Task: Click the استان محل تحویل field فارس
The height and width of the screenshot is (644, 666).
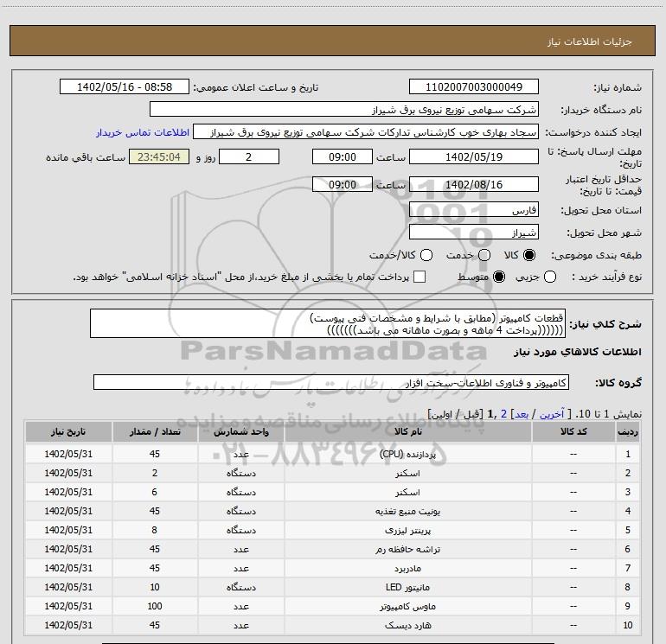Action: click(474, 209)
